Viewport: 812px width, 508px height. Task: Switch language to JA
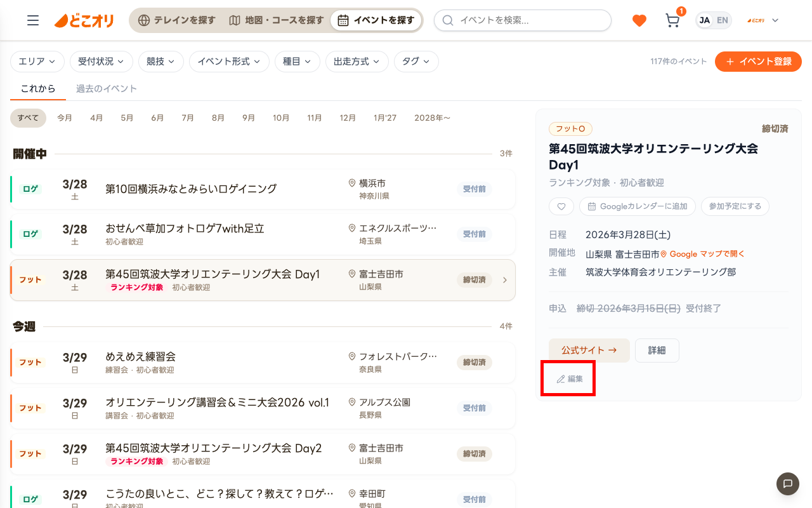[704, 20]
